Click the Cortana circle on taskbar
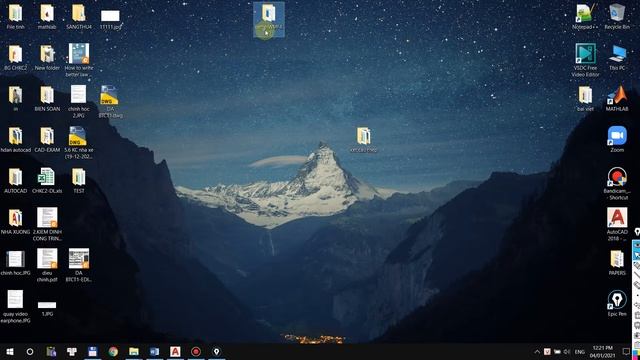 coord(30,351)
